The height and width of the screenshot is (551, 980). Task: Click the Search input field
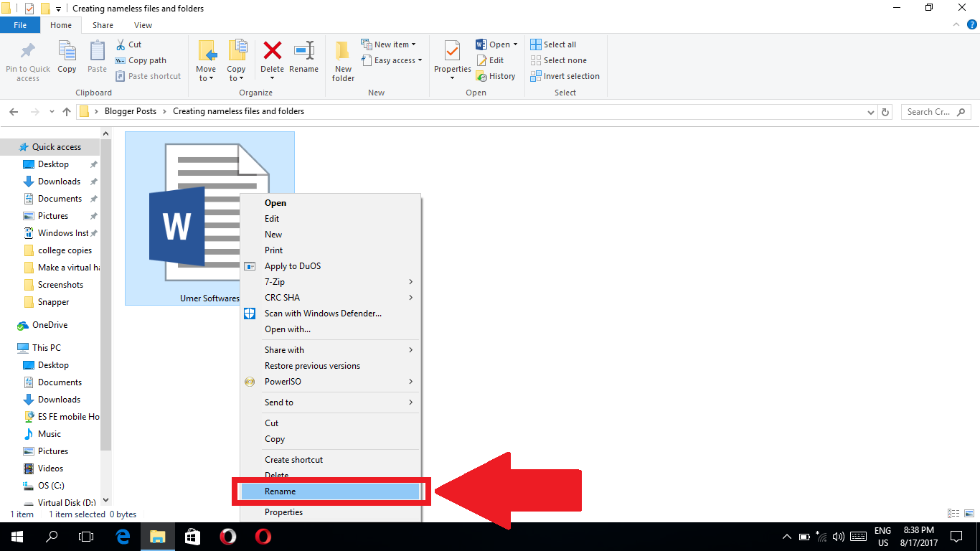(x=929, y=112)
